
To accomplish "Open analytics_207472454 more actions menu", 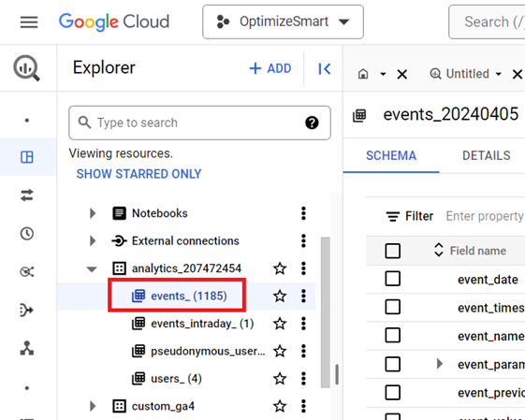I will click(x=304, y=268).
